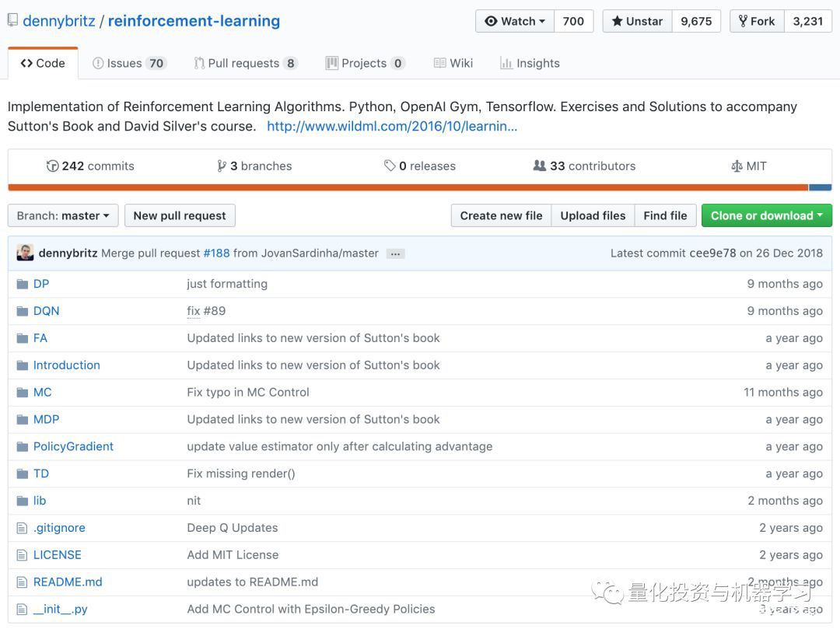
Task: Open the README.md file
Action: pos(68,582)
